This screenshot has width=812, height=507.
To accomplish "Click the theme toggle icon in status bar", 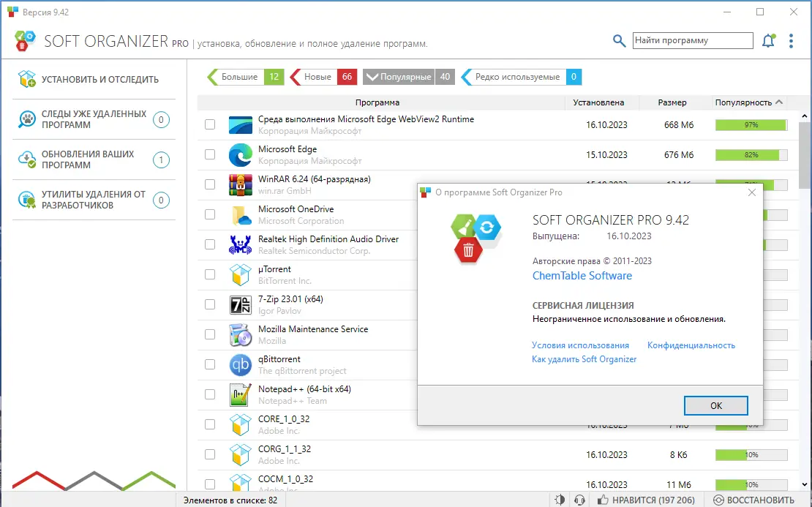I will pos(560,500).
